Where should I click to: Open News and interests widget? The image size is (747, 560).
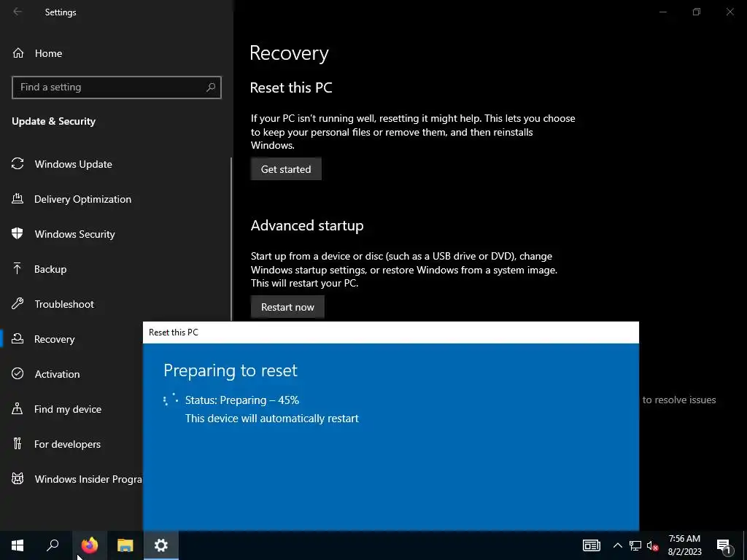click(x=591, y=545)
